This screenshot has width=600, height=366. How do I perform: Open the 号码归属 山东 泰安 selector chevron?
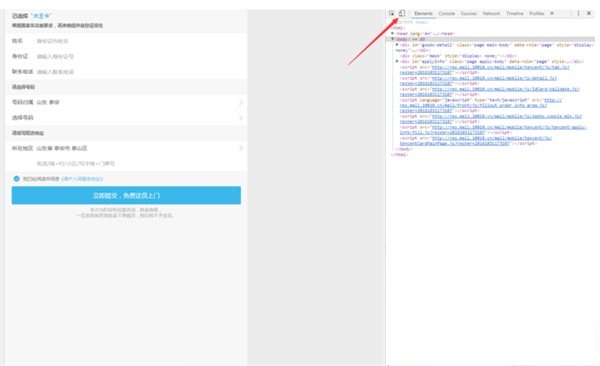[x=241, y=102]
